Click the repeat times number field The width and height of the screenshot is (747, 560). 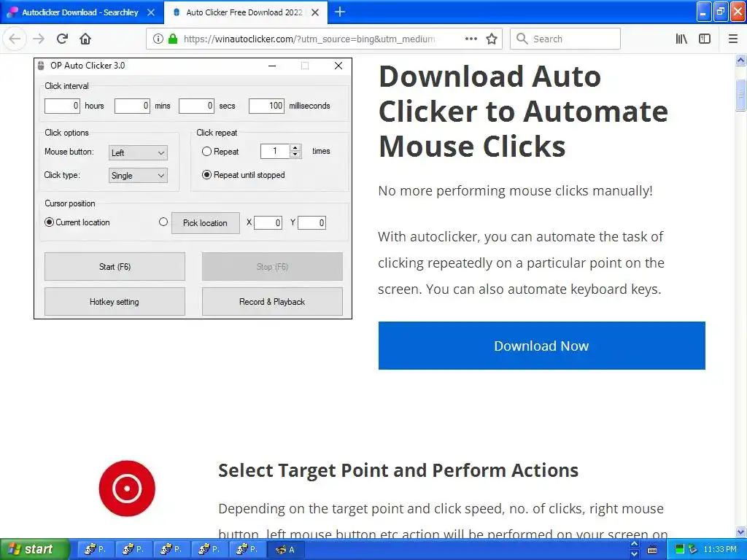[x=275, y=152]
